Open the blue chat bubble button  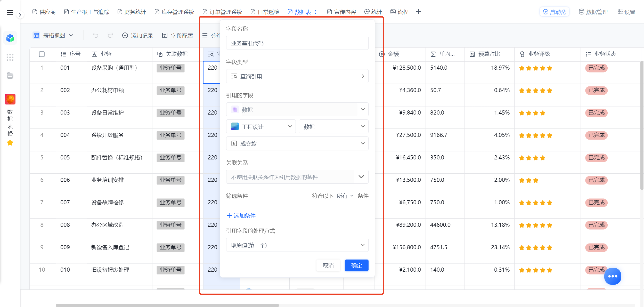pos(613,276)
